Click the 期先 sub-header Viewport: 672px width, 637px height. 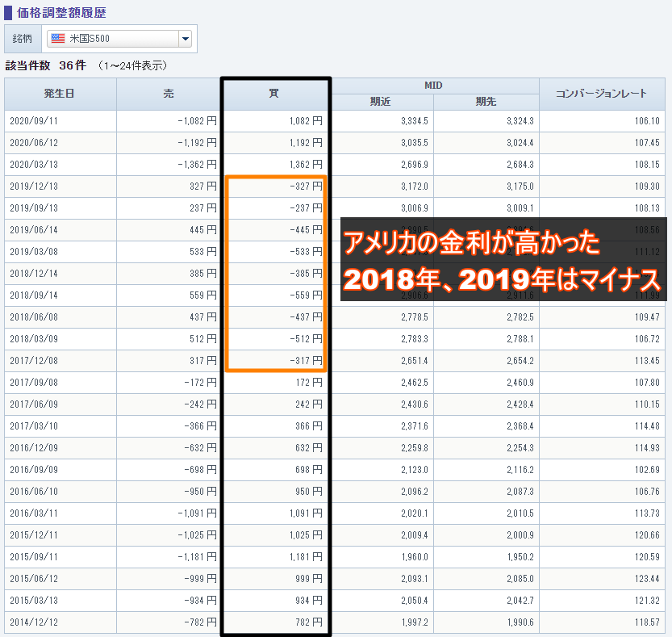pos(486,102)
